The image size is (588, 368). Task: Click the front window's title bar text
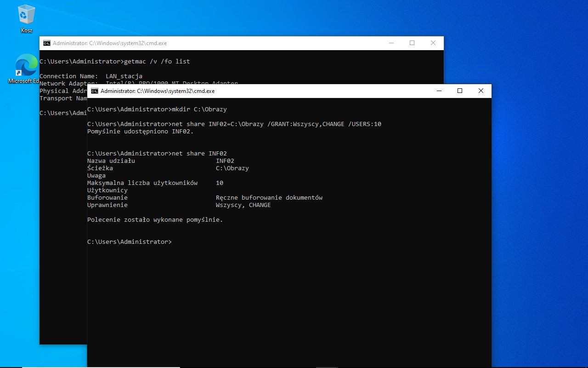click(158, 91)
